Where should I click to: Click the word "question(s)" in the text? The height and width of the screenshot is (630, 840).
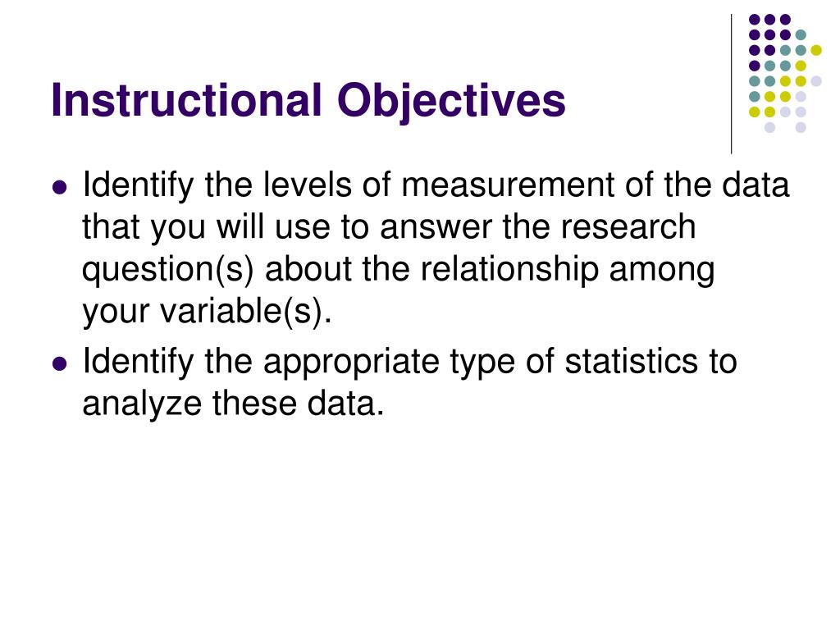click(167, 271)
